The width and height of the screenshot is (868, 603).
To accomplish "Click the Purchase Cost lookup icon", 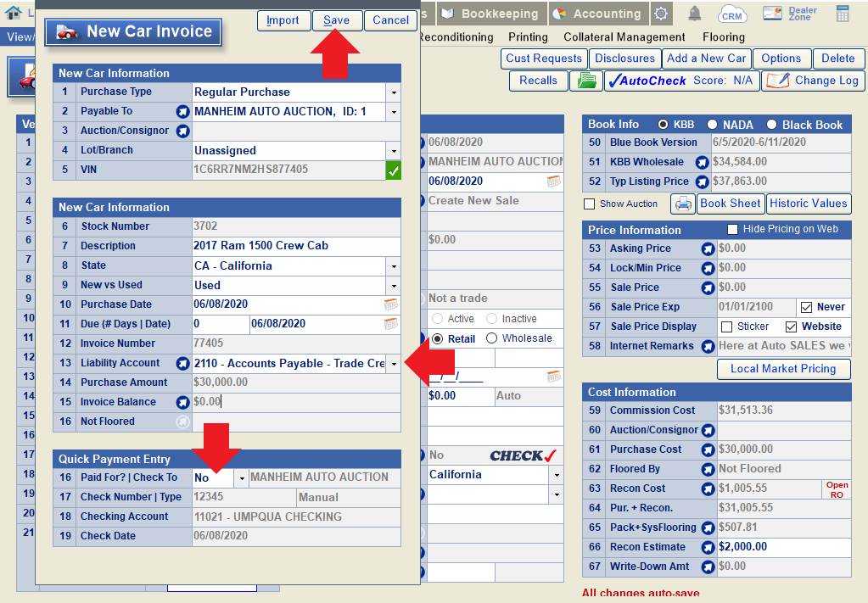I will [x=708, y=449].
